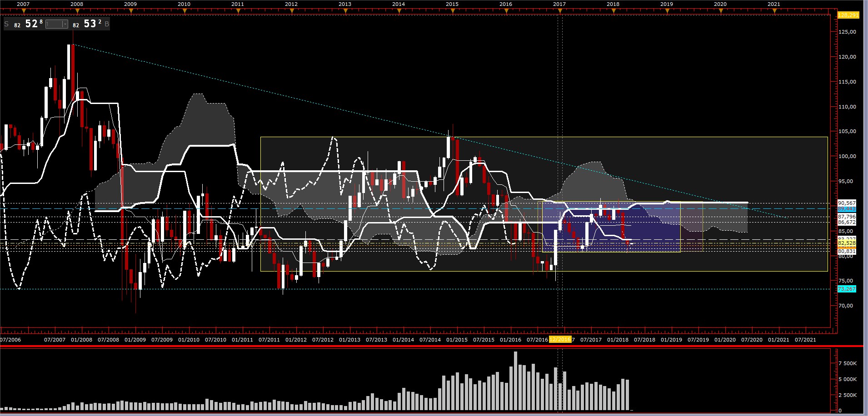Select the 2011 orange year marker triangle

coord(238,10)
